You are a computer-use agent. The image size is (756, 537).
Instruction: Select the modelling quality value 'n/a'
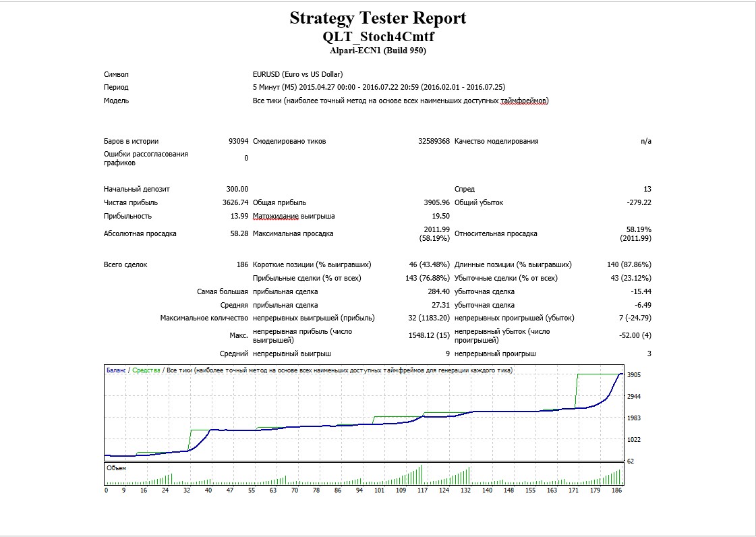[x=646, y=142]
